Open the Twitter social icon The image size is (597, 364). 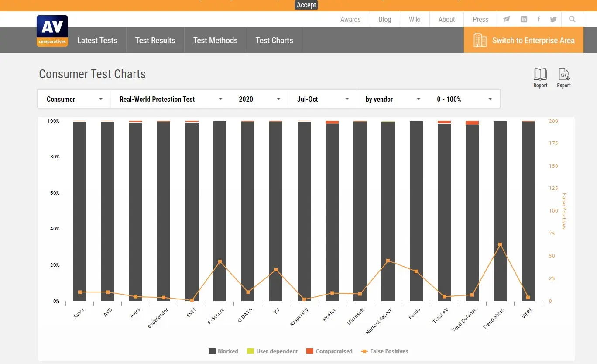coord(553,19)
